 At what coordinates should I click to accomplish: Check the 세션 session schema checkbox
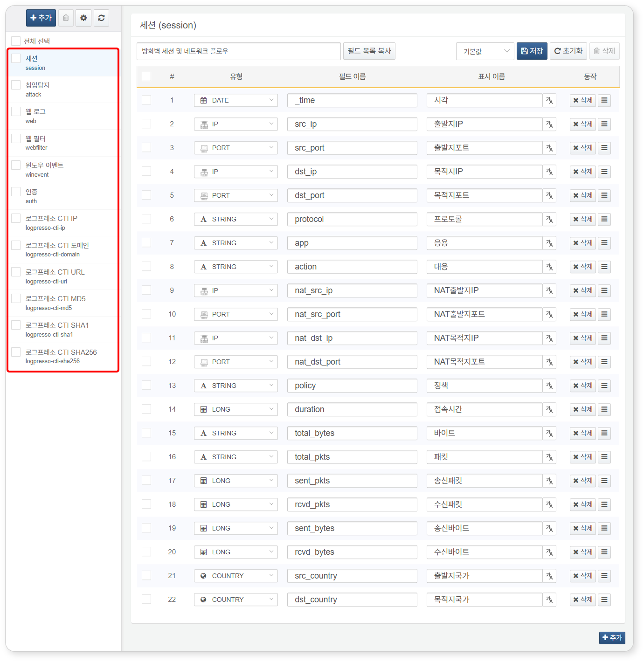pyautogui.click(x=16, y=58)
